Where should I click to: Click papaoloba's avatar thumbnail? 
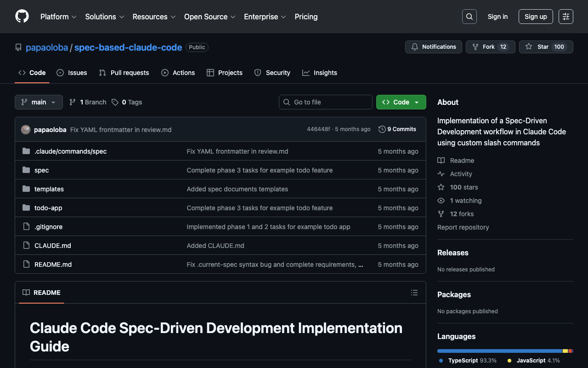click(26, 130)
